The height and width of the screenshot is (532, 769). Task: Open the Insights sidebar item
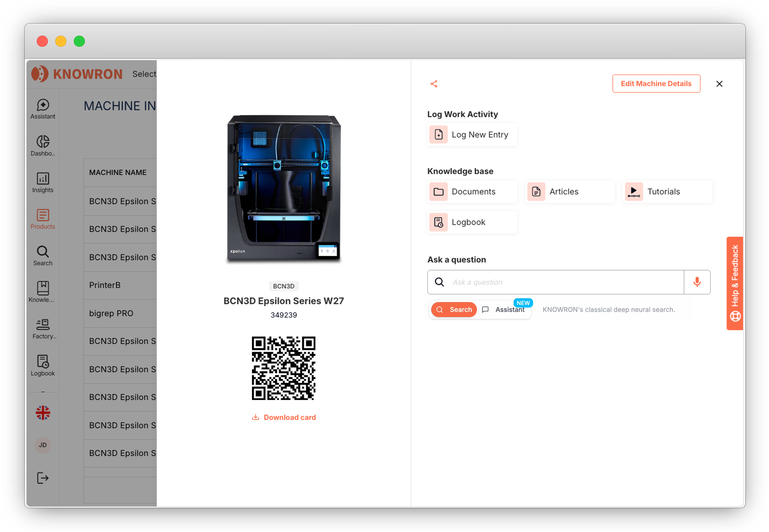point(43,182)
